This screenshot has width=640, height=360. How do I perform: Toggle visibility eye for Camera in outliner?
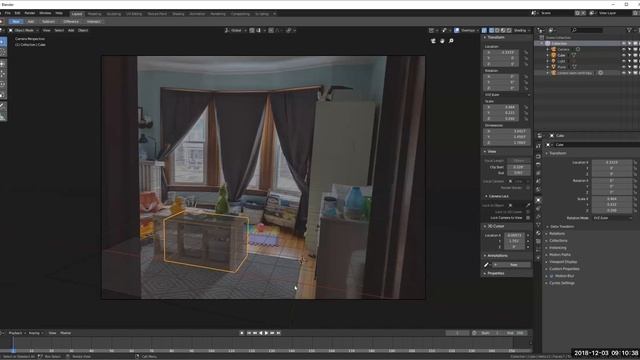tap(623, 49)
